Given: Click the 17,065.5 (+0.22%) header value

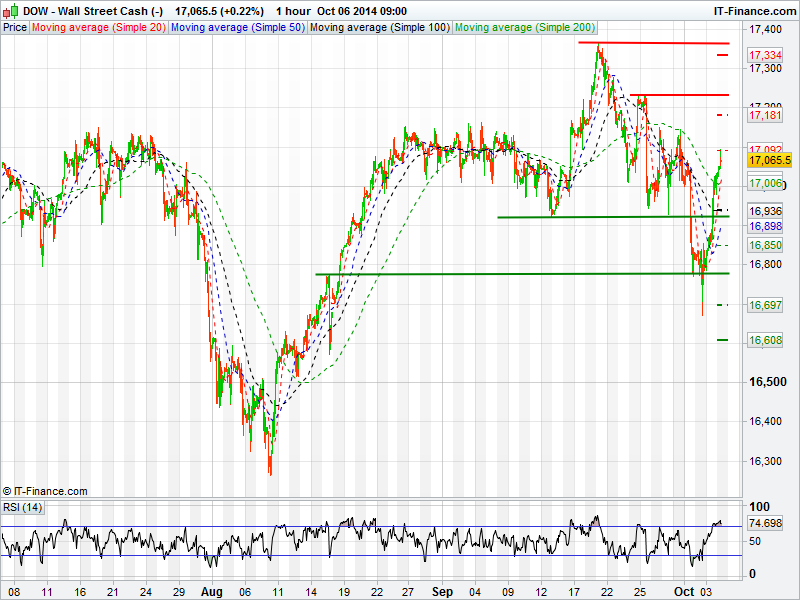Looking at the screenshot, I should (219, 11).
